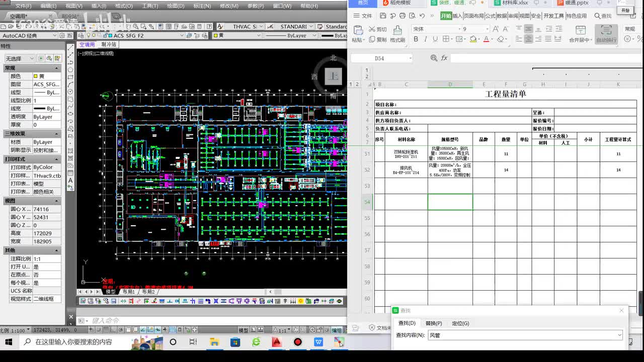The image size is (644, 362).
Task: Apply bold formatting in spreadsheet
Action: coord(416,39)
